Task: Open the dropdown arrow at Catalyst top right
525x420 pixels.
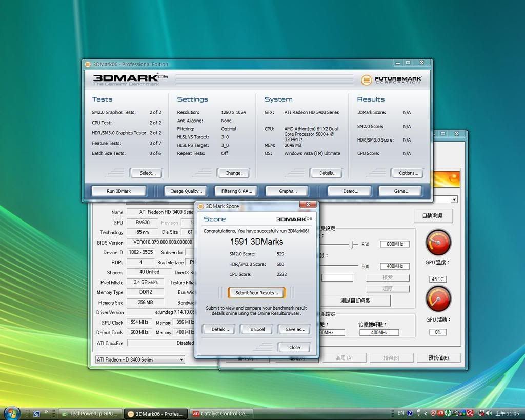Action: pyautogui.click(x=454, y=199)
